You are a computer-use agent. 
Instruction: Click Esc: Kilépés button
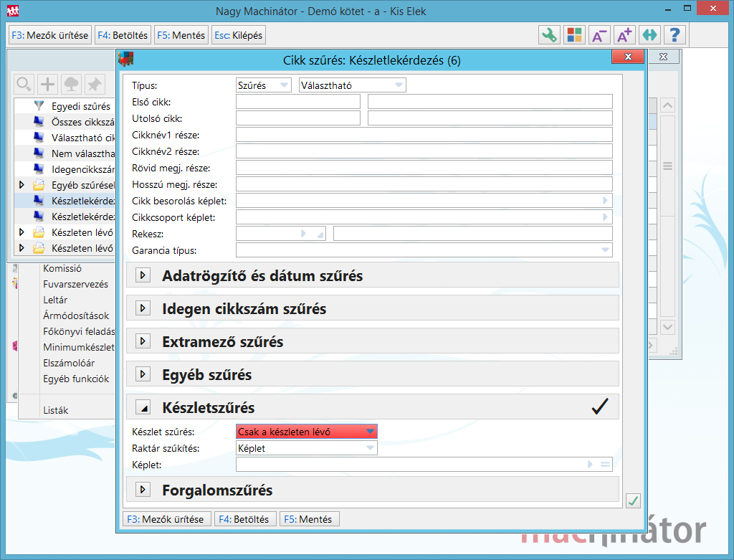point(238,35)
